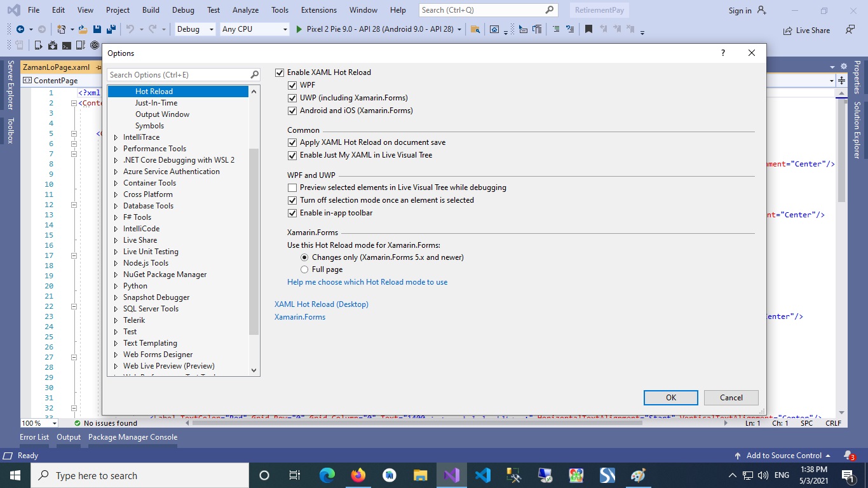Open the Extensions menu
Screen dimensions: 868x488
coord(318,10)
